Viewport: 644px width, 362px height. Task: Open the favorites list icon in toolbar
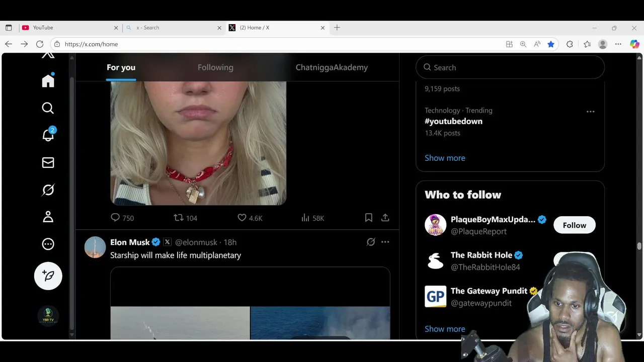587,44
